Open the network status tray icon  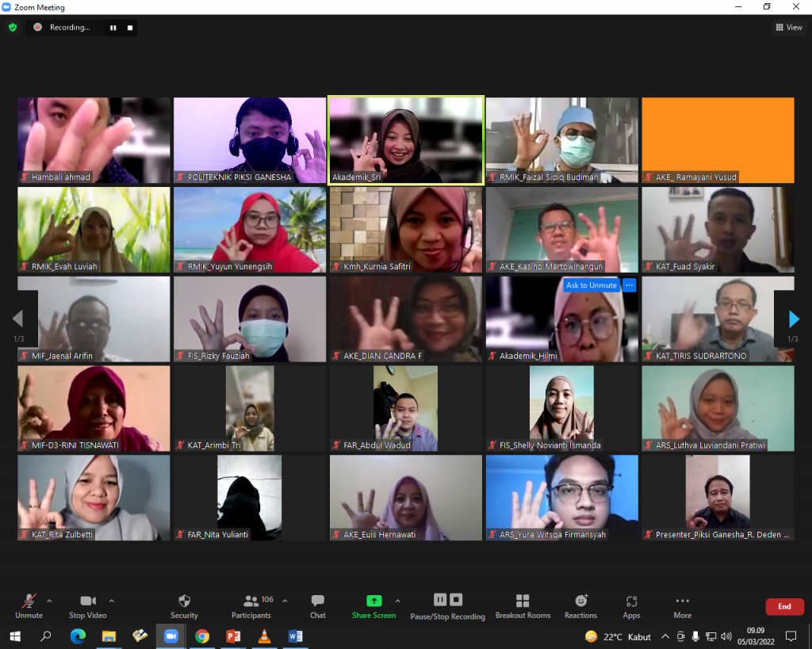(x=711, y=636)
